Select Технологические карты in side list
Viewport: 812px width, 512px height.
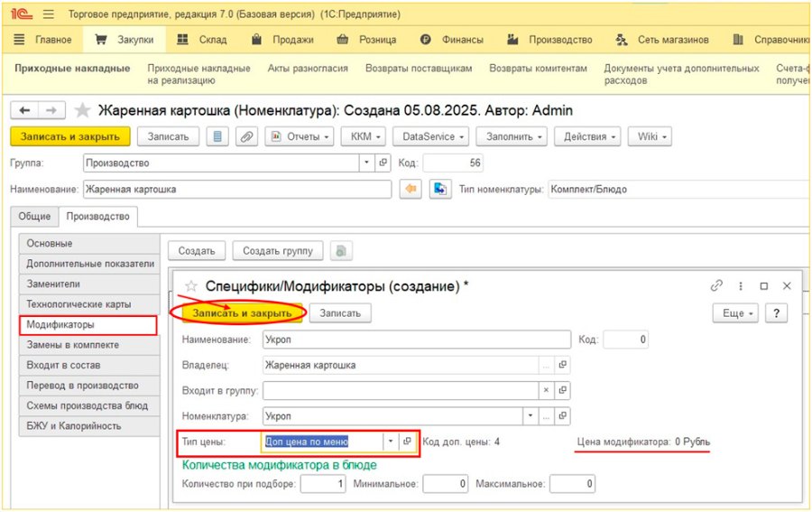click(x=89, y=304)
